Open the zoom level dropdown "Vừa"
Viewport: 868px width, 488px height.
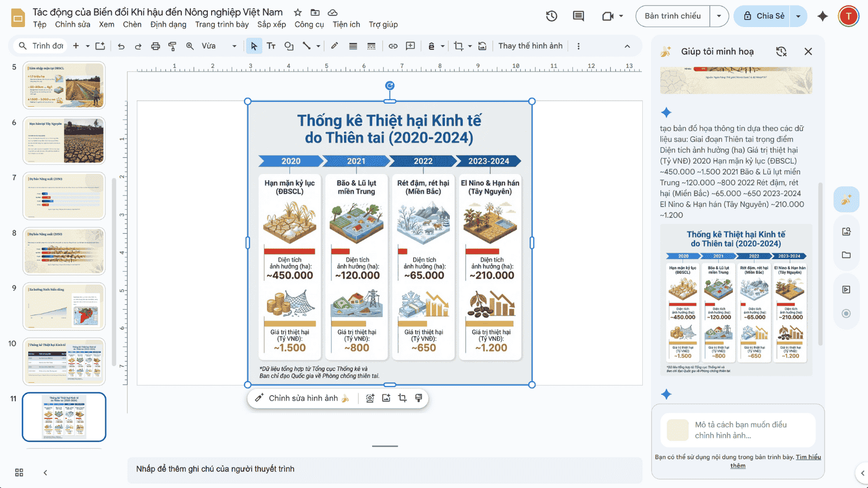pos(219,46)
